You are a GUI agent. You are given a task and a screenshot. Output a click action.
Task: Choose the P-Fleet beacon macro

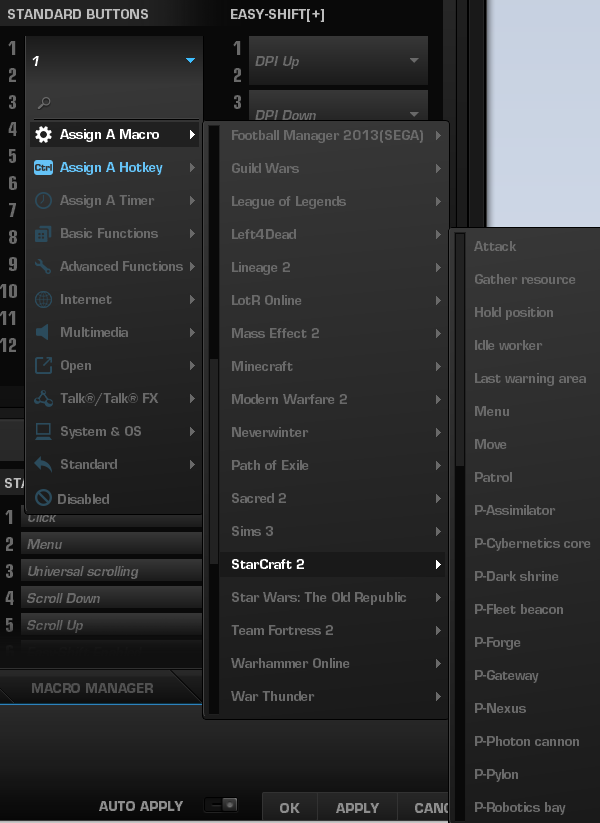[519, 610]
